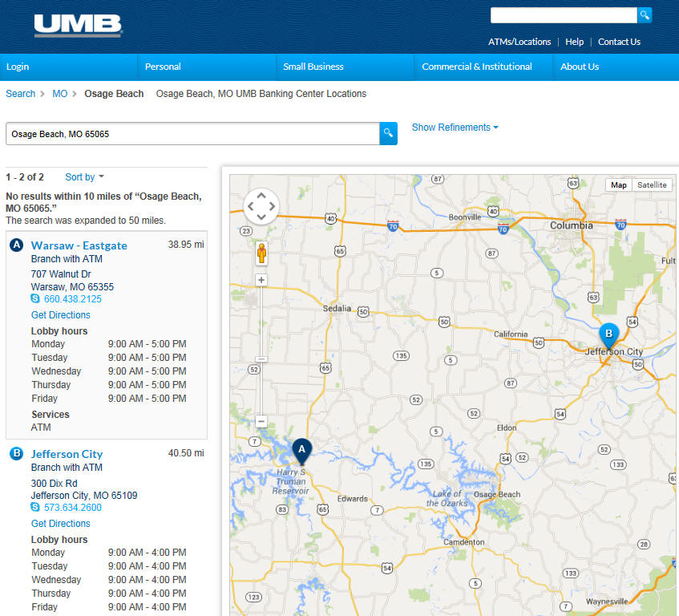
Task: Click the map zoom in plus button
Action: tap(261, 280)
